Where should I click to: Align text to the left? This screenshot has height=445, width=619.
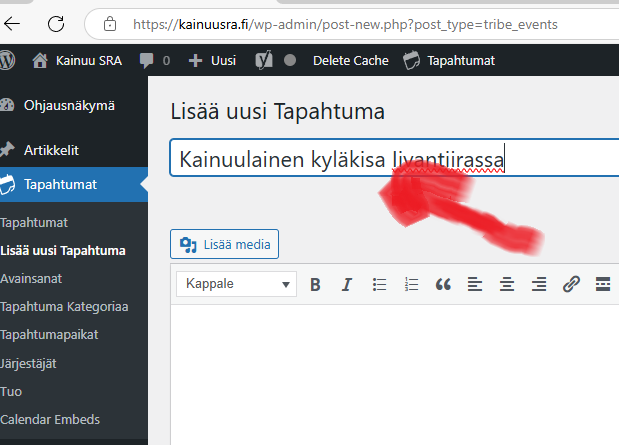tap(475, 284)
